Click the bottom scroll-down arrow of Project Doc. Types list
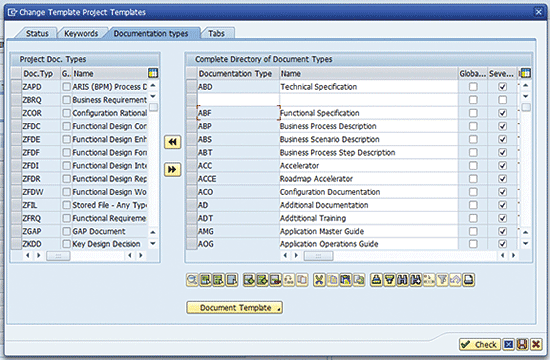Screen dimensions: 550x360 coord(153,243)
